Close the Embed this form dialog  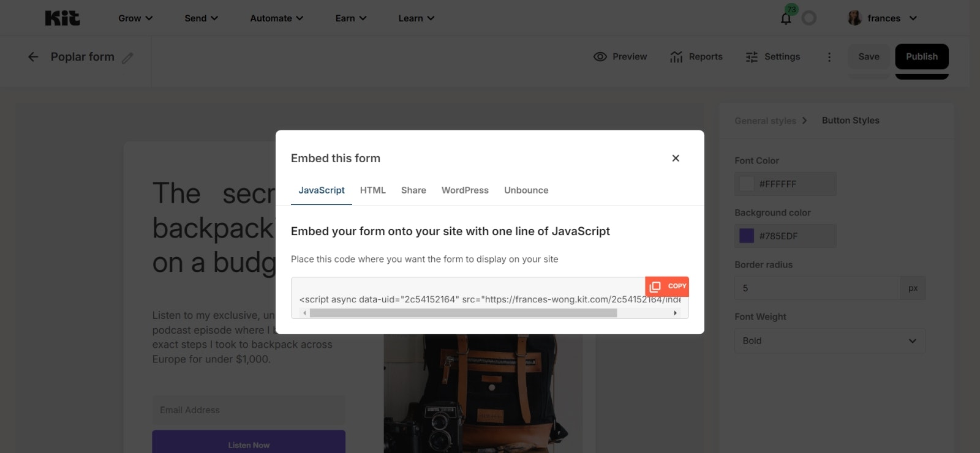676,158
